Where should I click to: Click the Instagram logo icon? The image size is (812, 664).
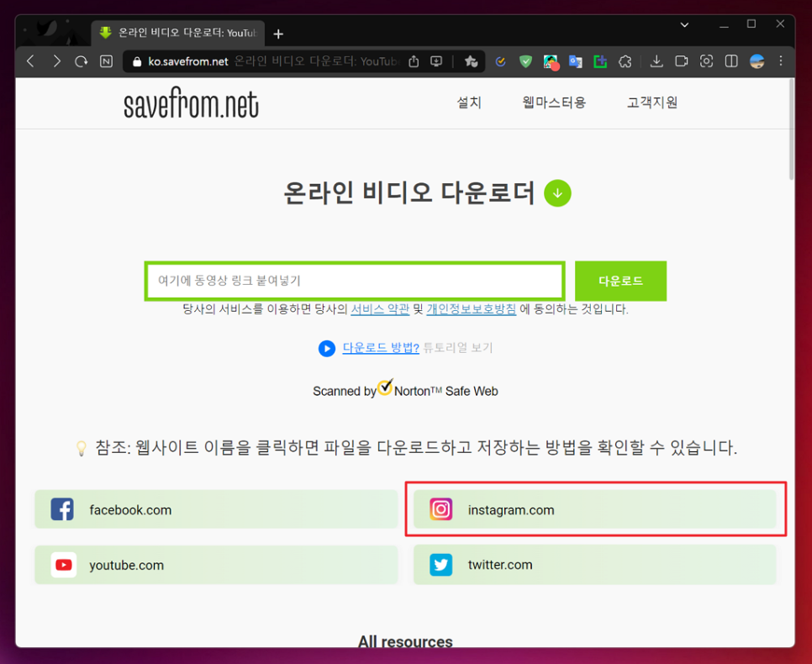pyautogui.click(x=440, y=509)
